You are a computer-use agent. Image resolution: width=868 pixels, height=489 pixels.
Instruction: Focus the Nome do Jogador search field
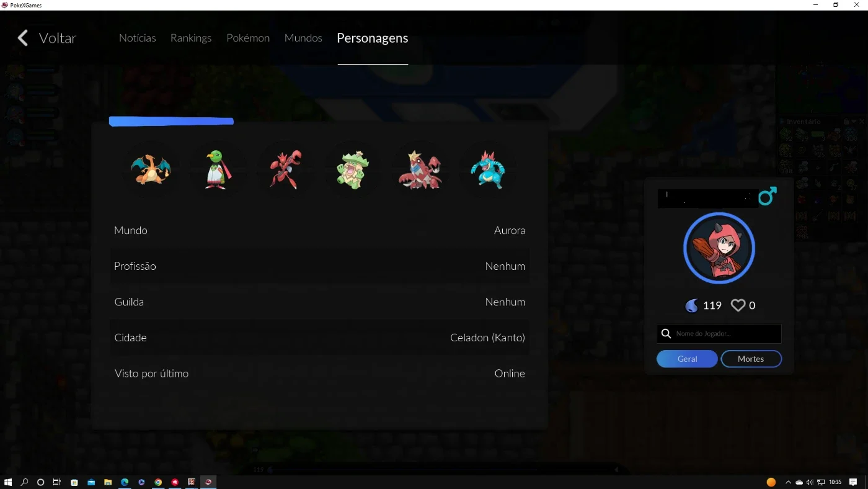(x=719, y=334)
